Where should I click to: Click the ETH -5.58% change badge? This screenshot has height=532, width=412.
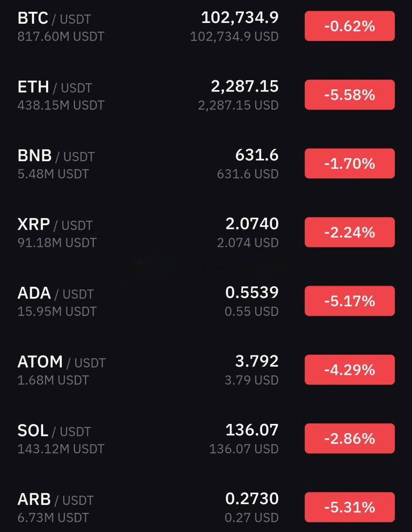(350, 95)
